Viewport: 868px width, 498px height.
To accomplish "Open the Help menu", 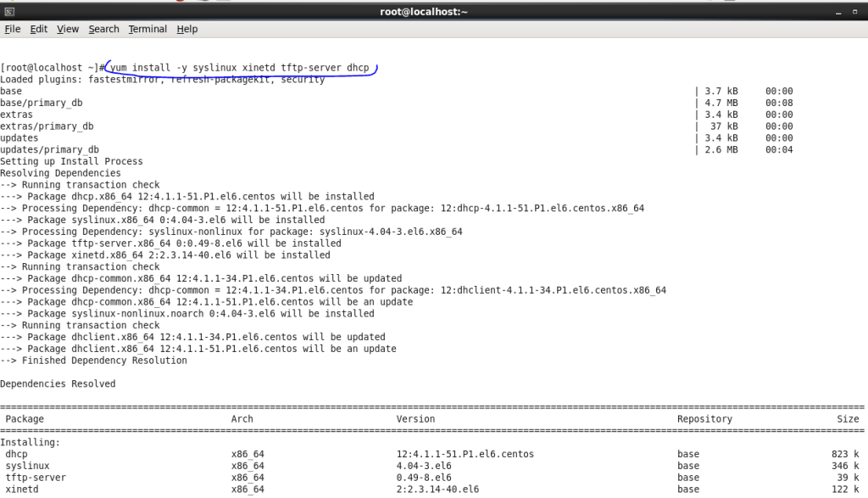I will click(x=187, y=29).
